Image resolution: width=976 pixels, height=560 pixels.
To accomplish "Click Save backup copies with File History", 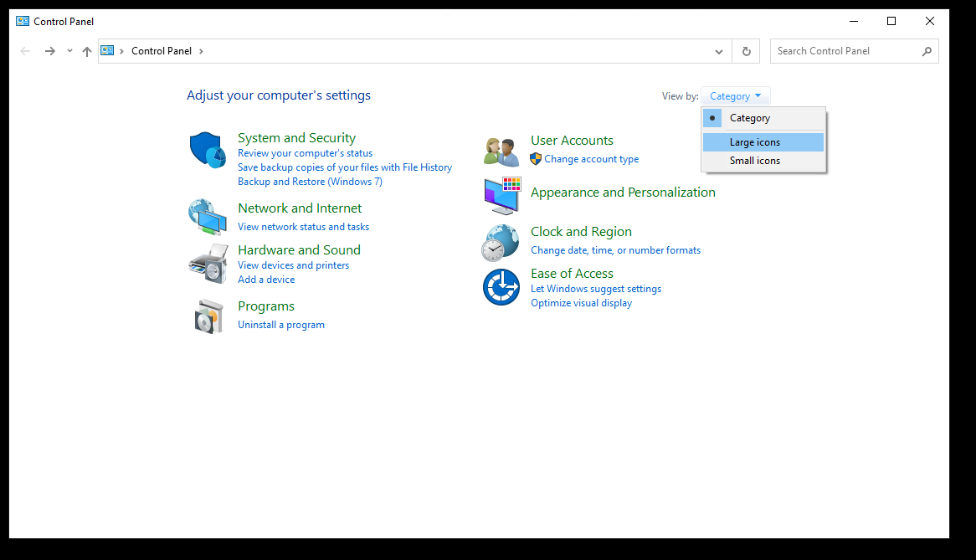I will (x=345, y=167).
